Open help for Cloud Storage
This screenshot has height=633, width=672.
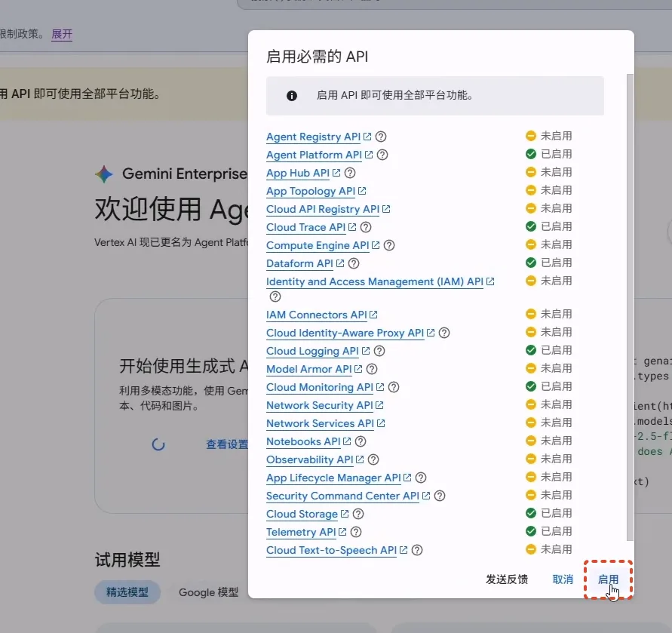(358, 514)
